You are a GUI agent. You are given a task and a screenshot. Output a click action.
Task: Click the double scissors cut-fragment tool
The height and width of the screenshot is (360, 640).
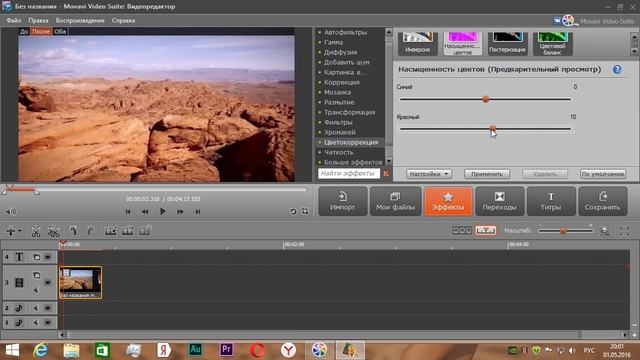click(54, 231)
